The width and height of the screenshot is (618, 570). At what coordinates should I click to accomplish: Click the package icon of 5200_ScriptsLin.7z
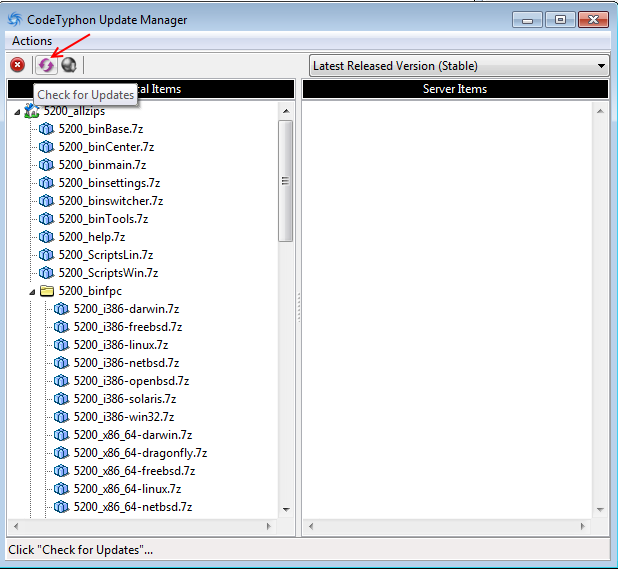[x=46, y=255]
